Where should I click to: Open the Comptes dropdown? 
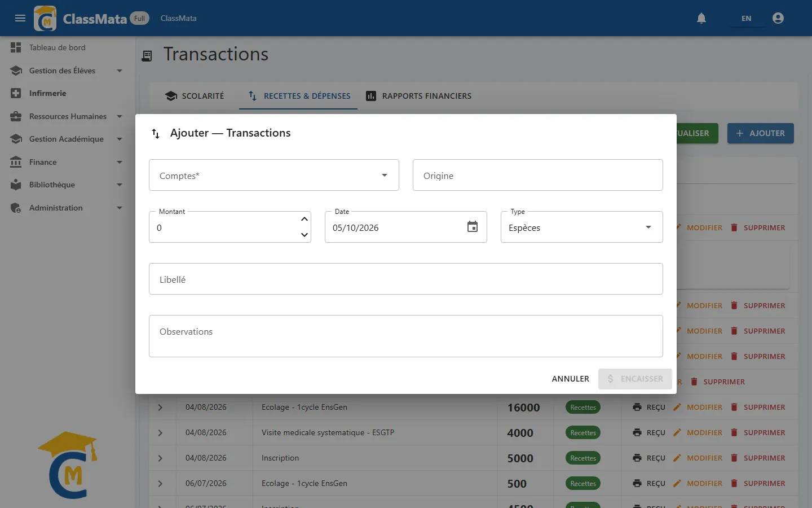tap(274, 175)
